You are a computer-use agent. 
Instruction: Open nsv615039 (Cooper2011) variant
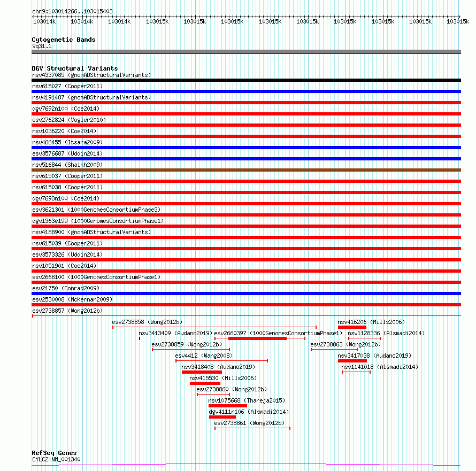click(x=67, y=243)
